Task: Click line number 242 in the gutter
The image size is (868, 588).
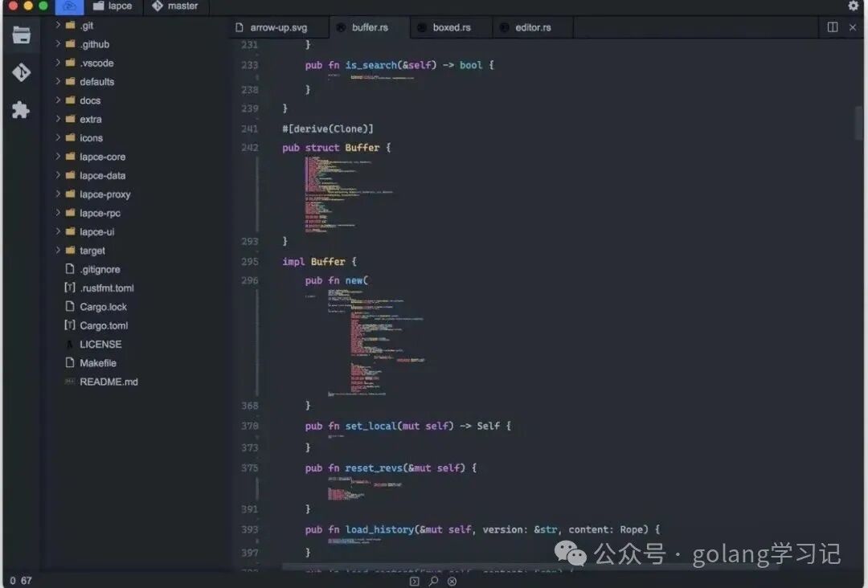Action: 250,148
